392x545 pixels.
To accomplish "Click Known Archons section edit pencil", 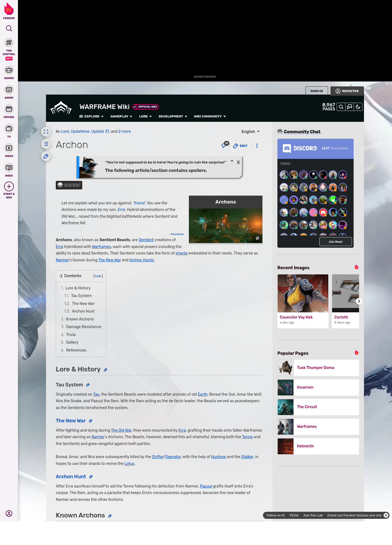I will click(110, 516).
